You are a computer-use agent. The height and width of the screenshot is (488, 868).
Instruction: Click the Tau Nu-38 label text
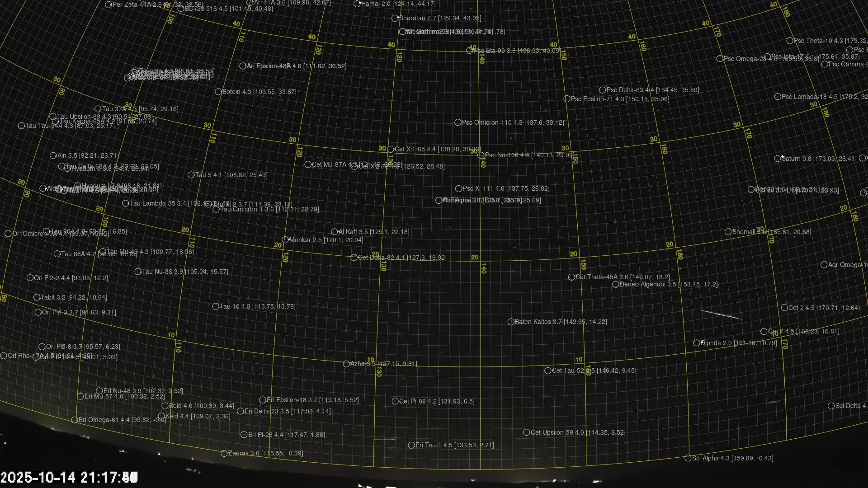coord(184,272)
